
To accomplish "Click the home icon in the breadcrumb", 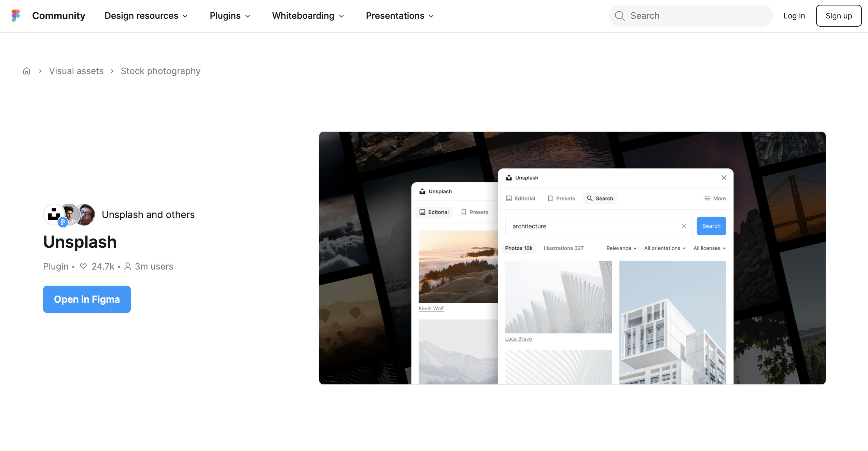I will click(27, 71).
